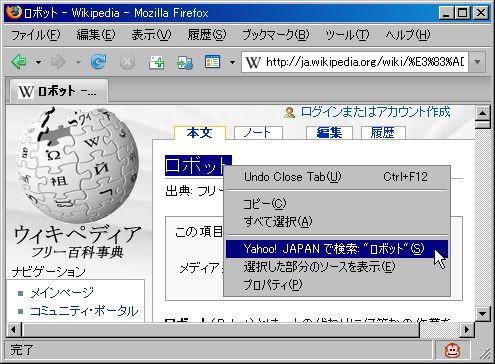This screenshot has height=364, width=495.
Task: Choose プロパティ(P) from the context menu
Action: tap(336, 285)
